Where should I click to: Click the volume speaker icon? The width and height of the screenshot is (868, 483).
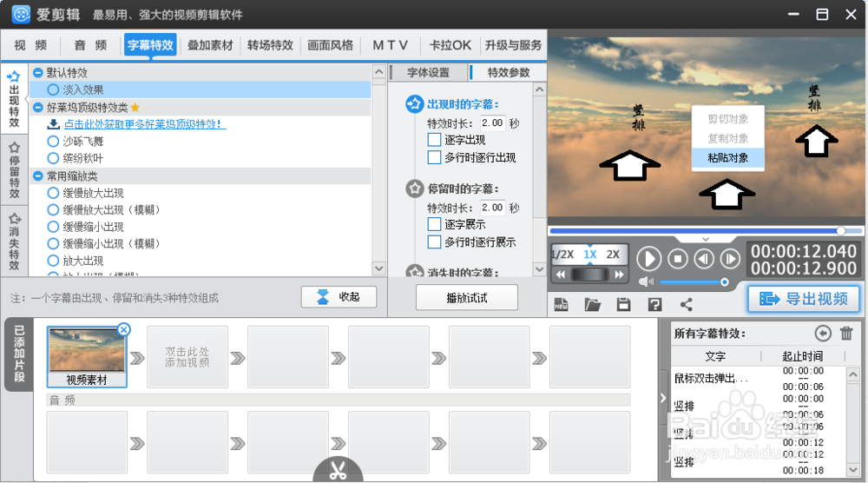pos(646,282)
